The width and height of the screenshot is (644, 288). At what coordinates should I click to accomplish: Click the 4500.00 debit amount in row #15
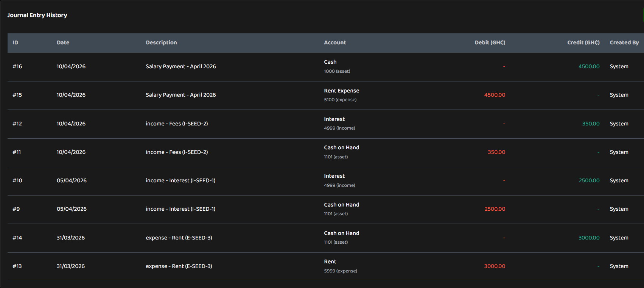coord(495,95)
